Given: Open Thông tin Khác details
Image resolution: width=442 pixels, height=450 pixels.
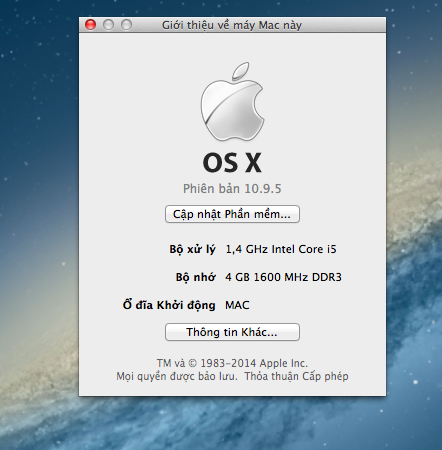Looking at the screenshot, I should 232,332.
